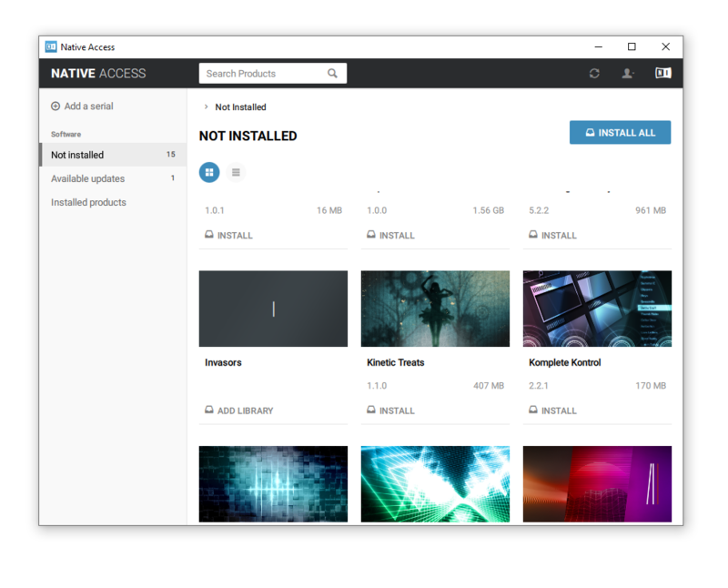Install the 961 MB version 5.2.2 product

click(x=553, y=235)
